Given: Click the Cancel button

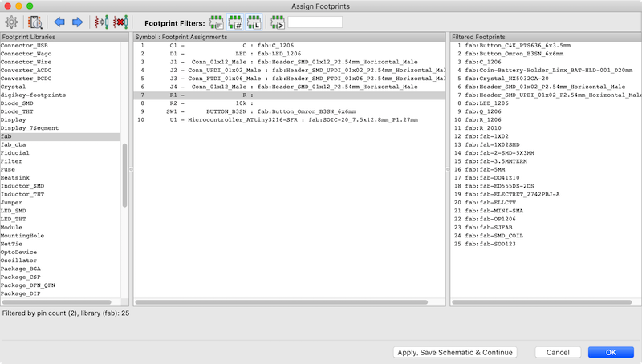Looking at the screenshot, I should pyautogui.click(x=558, y=352).
